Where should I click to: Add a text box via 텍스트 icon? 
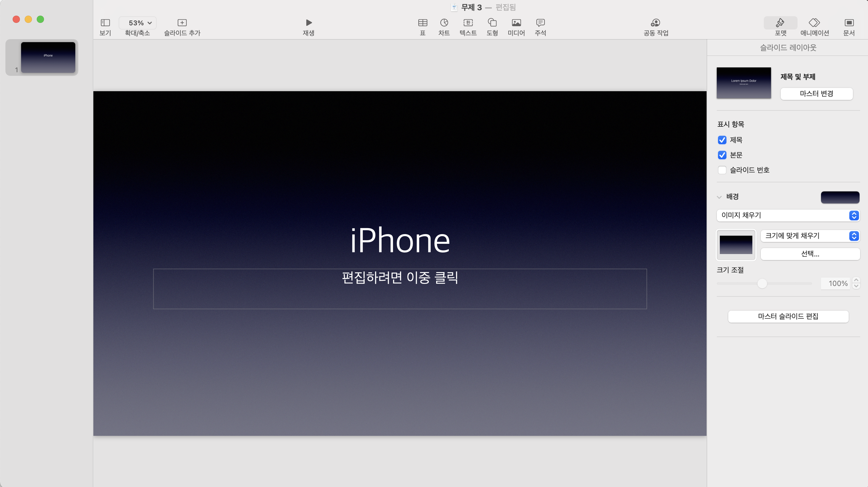pyautogui.click(x=468, y=23)
